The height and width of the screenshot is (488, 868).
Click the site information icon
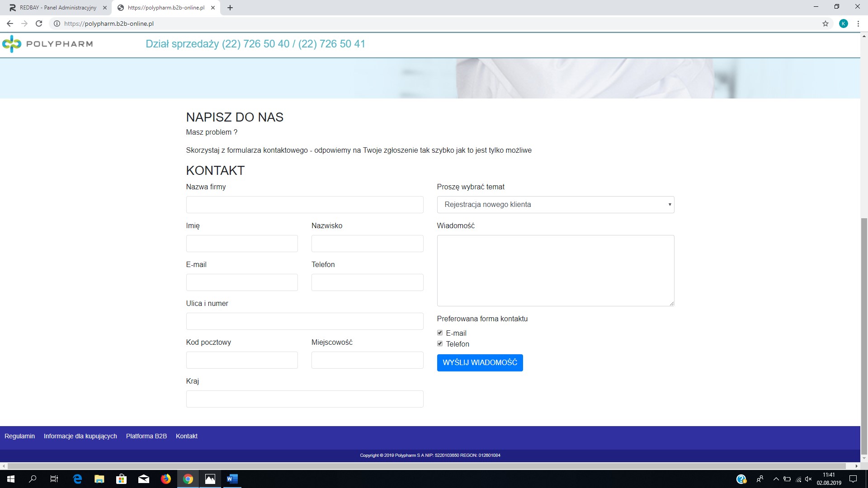[x=57, y=23]
